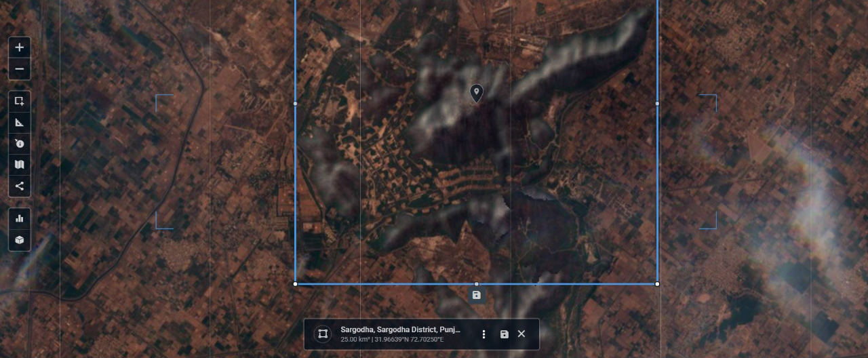
Task: Click the bottom-right corner handle of the selection
Action: [657, 284]
